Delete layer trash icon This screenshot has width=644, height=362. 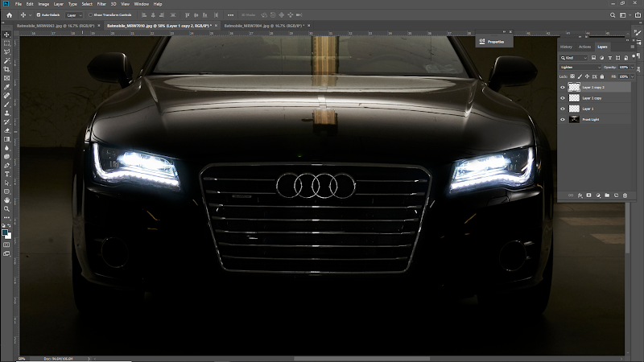pos(625,195)
